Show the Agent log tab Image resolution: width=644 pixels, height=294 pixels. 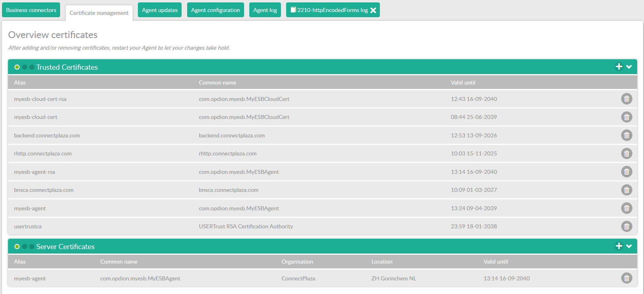(x=265, y=10)
